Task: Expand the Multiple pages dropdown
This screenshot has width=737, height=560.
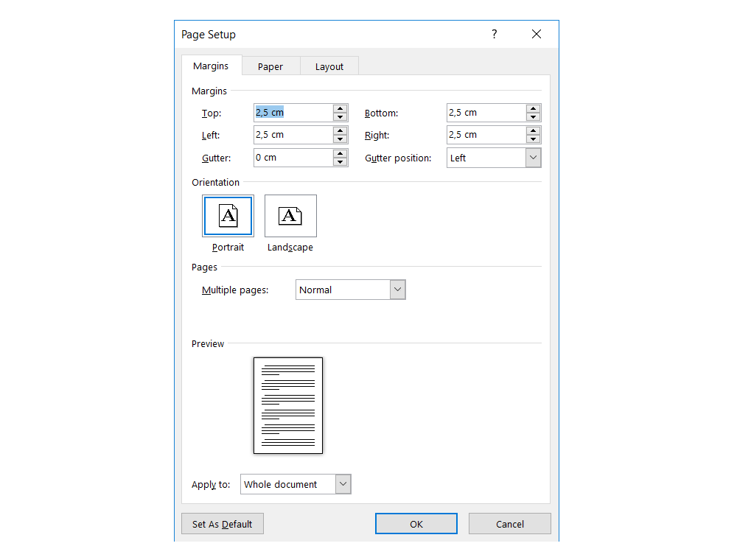Action: coord(397,290)
